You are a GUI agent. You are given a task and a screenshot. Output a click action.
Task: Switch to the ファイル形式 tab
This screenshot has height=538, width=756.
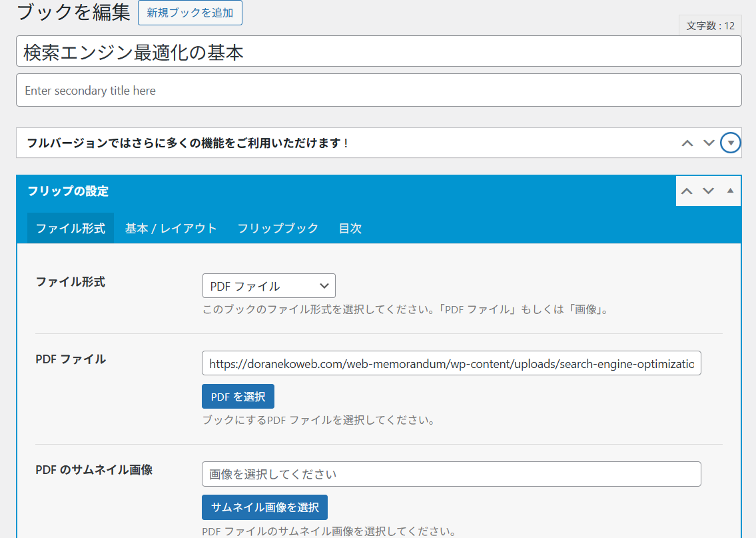click(71, 228)
